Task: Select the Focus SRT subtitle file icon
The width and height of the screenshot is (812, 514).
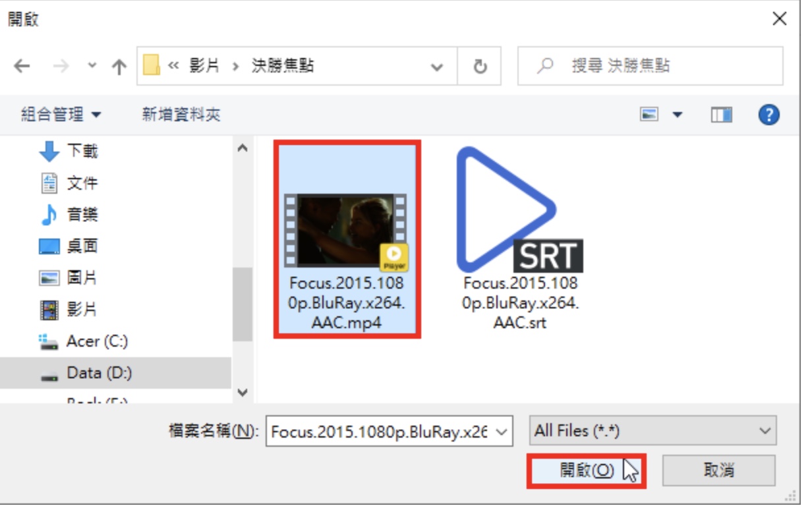Action: point(519,210)
